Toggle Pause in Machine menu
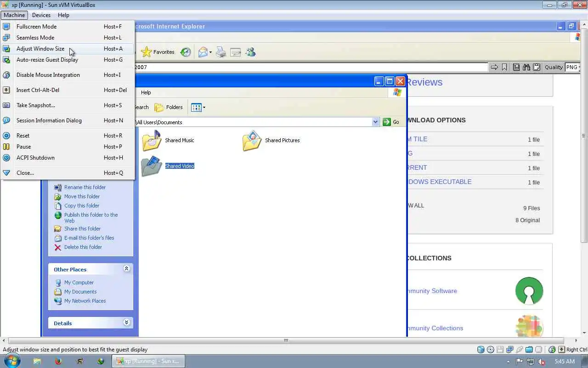The height and width of the screenshot is (368, 588). point(68,147)
